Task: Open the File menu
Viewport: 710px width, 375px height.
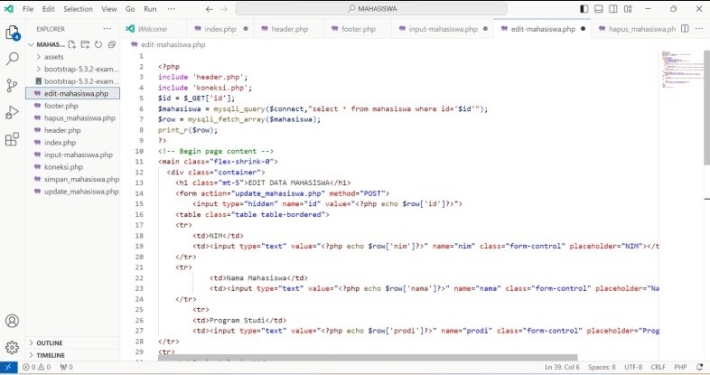Action: click(x=28, y=9)
